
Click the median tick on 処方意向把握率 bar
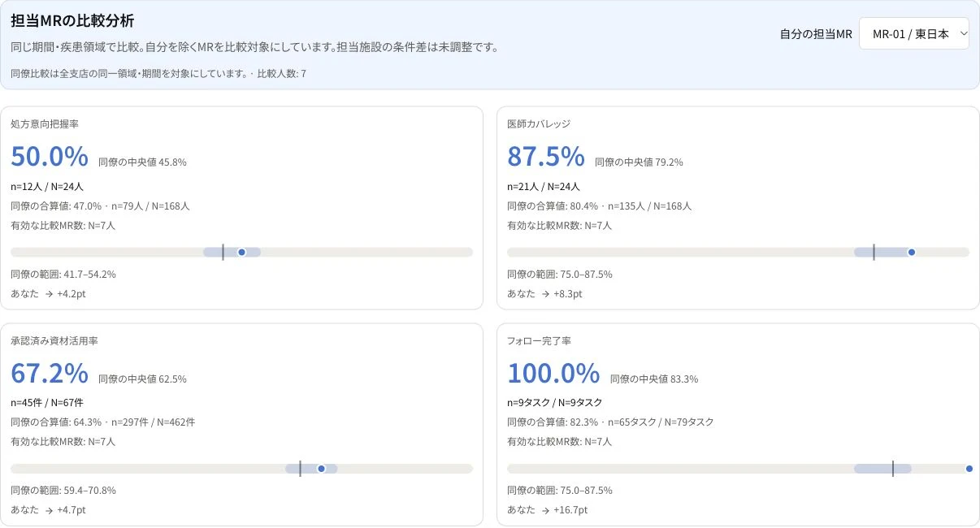point(223,253)
